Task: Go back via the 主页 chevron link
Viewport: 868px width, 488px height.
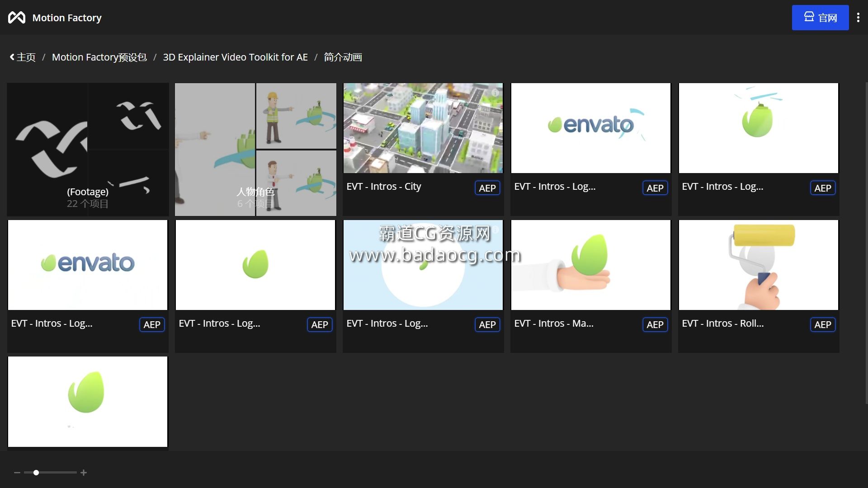Action: (23, 57)
